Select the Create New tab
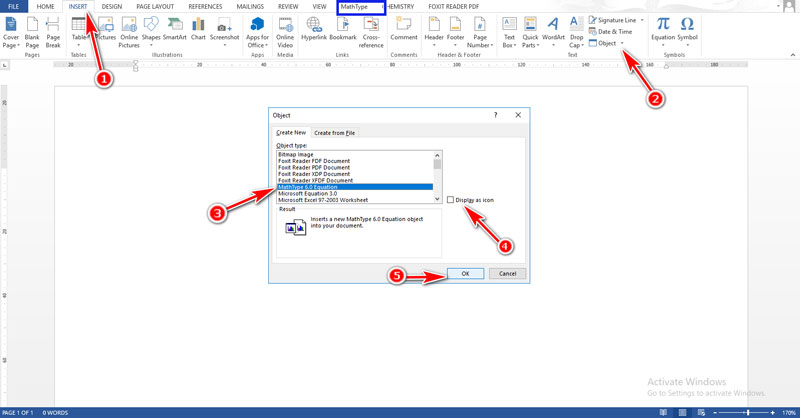The height and width of the screenshot is (418, 800). [291, 132]
